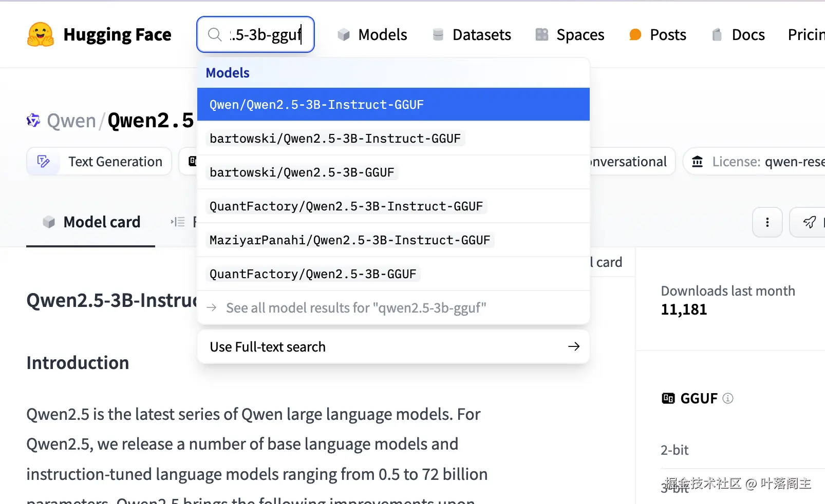The image size is (825, 504).
Task: Click inside the search input field
Action: [x=267, y=34]
